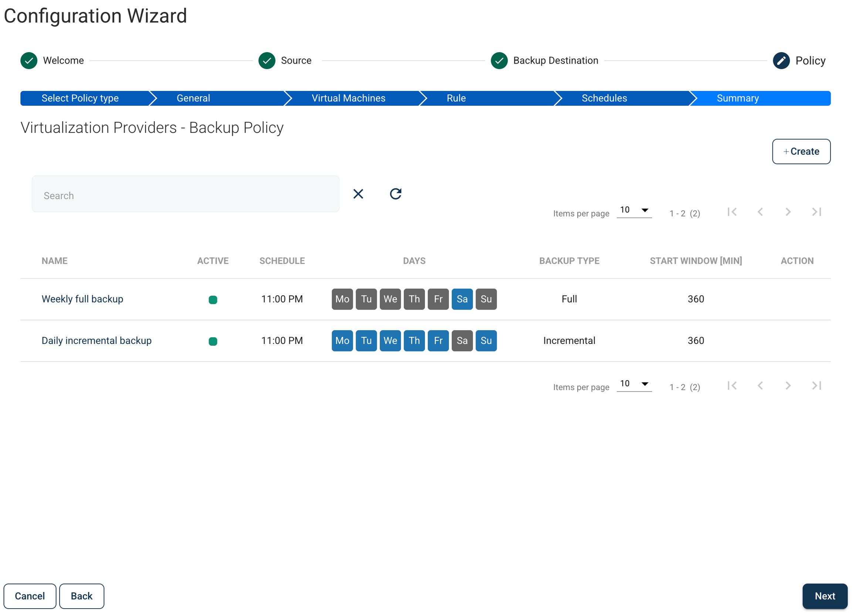Toggle Mo day on Daily incremental backup

coord(342,341)
